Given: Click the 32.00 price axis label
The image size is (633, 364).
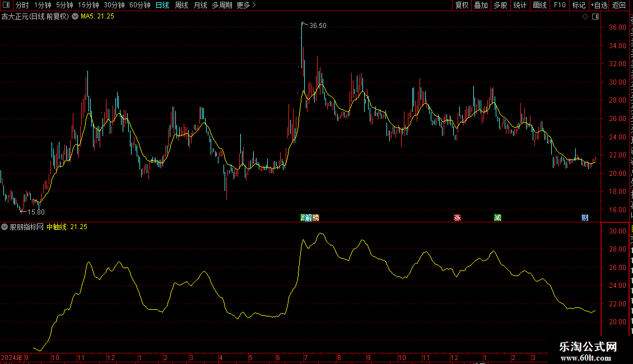Looking at the screenshot, I should pyautogui.click(x=618, y=64).
